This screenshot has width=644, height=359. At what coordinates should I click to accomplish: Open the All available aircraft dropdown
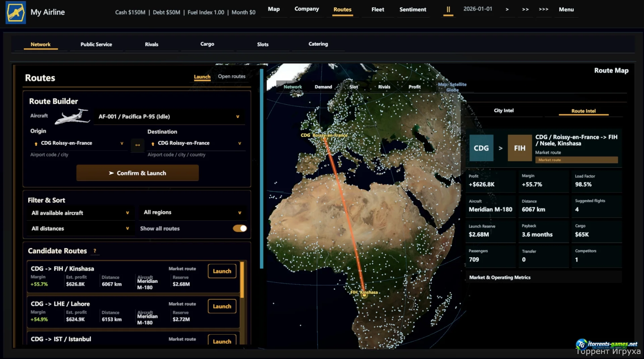80,213
